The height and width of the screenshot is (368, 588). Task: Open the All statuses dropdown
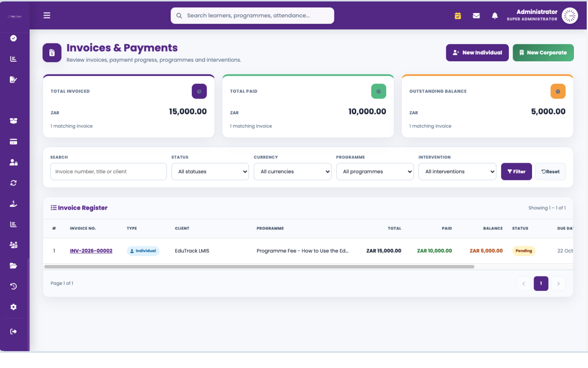210,171
